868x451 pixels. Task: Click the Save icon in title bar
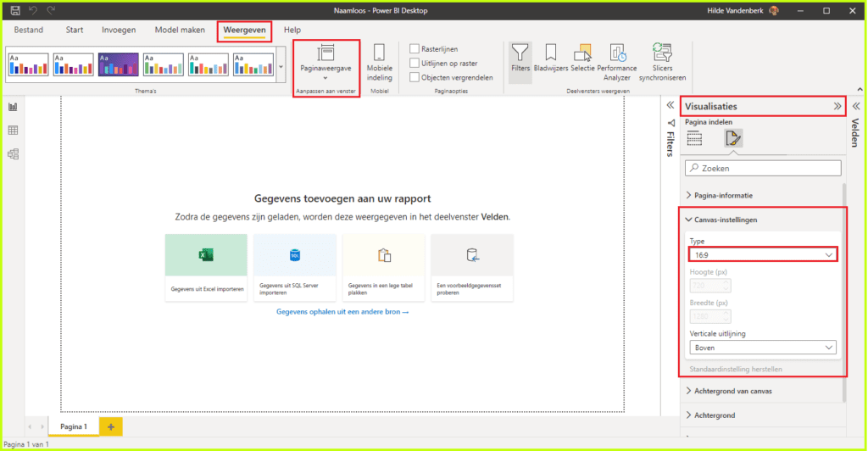click(x=15, y=10)
